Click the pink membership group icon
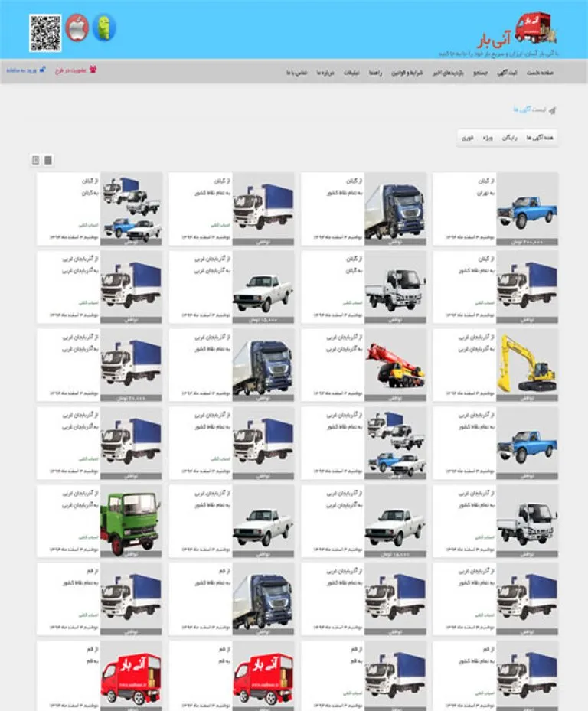588x711 pixels. click(x=93, y=70)
